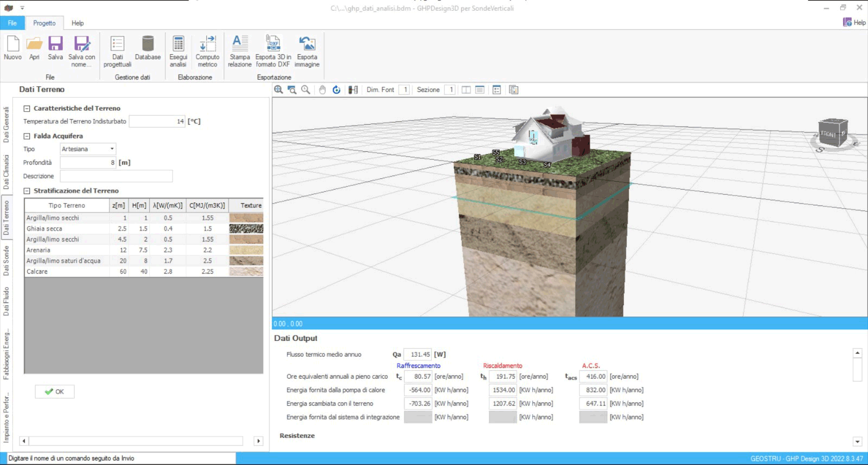Click the Ghiaia secca texture swatch
This screenshot has width=868, height=465.
pos(246,229)
